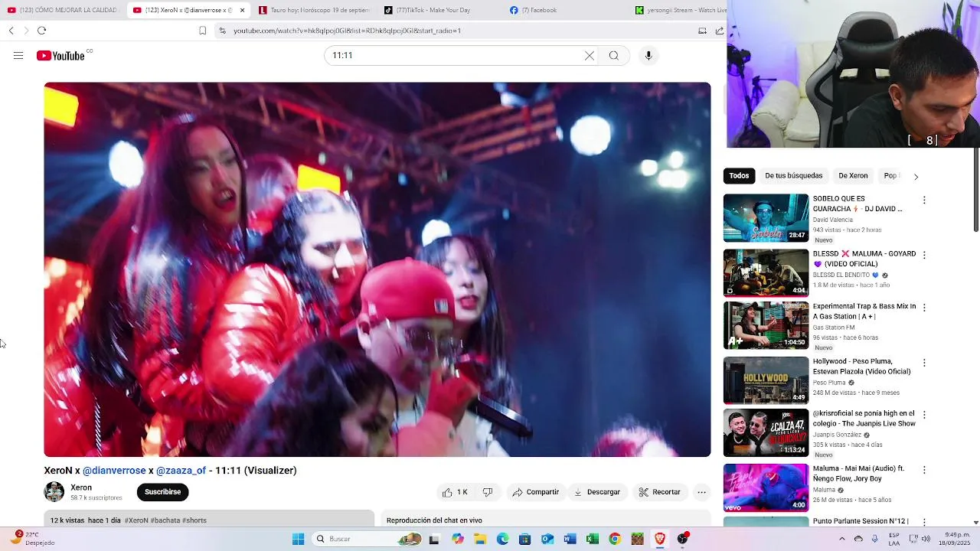The width and height of the screenshot is (980, 551).
Task: Like the 11:11 video
Action: 455,492
